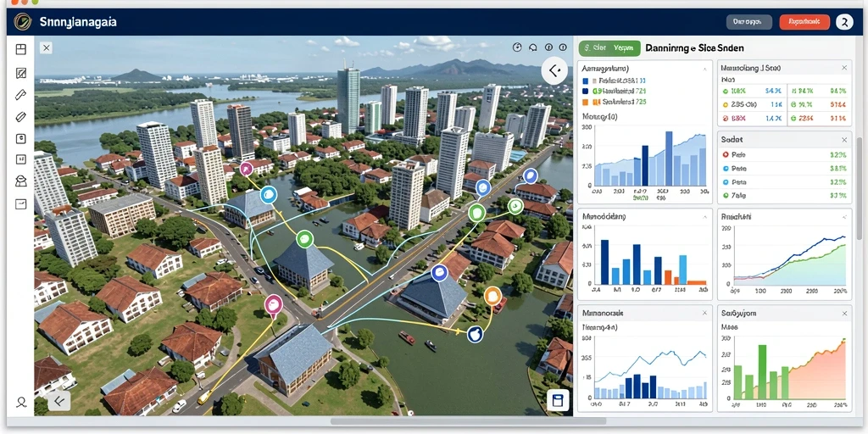This screenshot has height=434, width=868.
Task: Open the save/disk icon at map bottom-right
Action: (558, 401)
